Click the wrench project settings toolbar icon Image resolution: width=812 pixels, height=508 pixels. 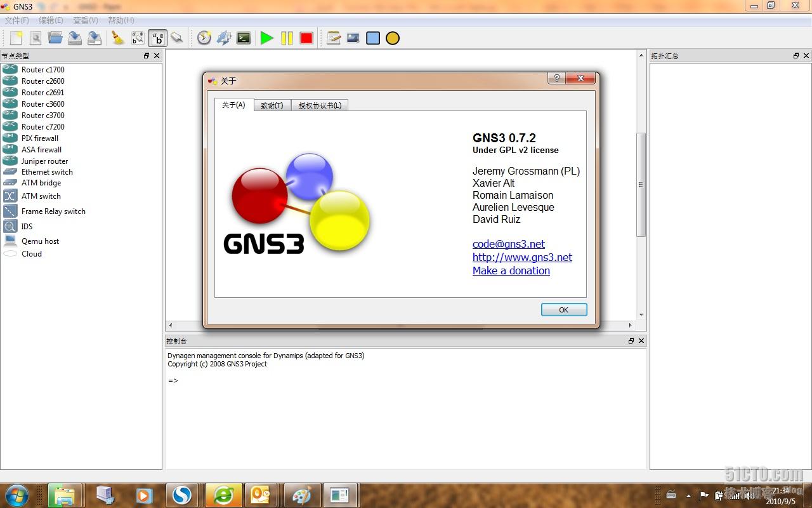(x=36, y=38)
